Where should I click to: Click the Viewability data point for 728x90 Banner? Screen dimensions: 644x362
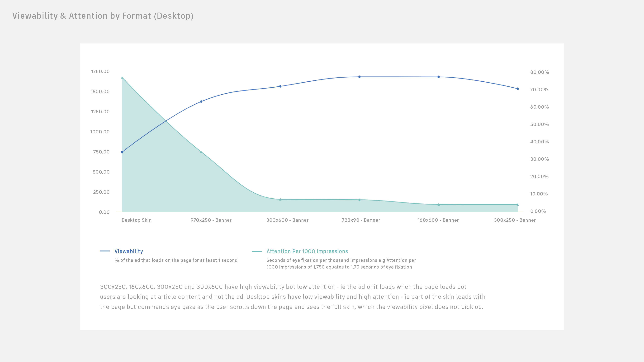(x=360, y=77)
